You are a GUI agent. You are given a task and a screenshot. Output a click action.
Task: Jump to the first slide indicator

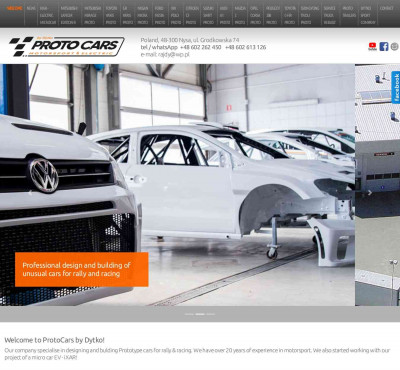click(189, 314)
